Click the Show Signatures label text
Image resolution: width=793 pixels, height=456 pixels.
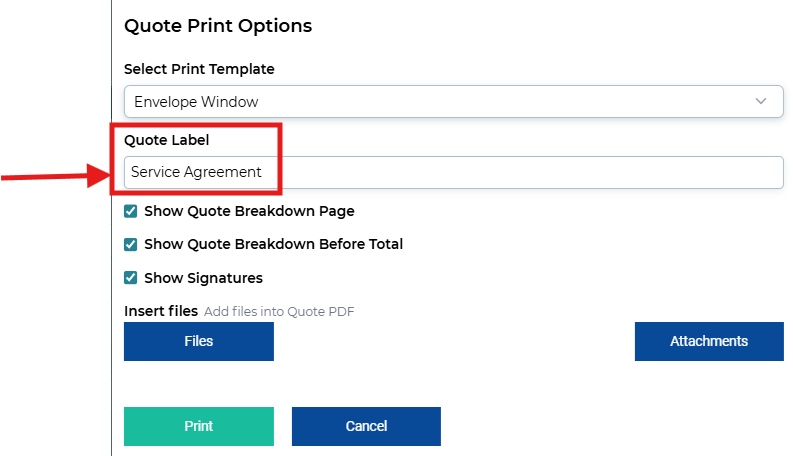click(x=203, y=278)
